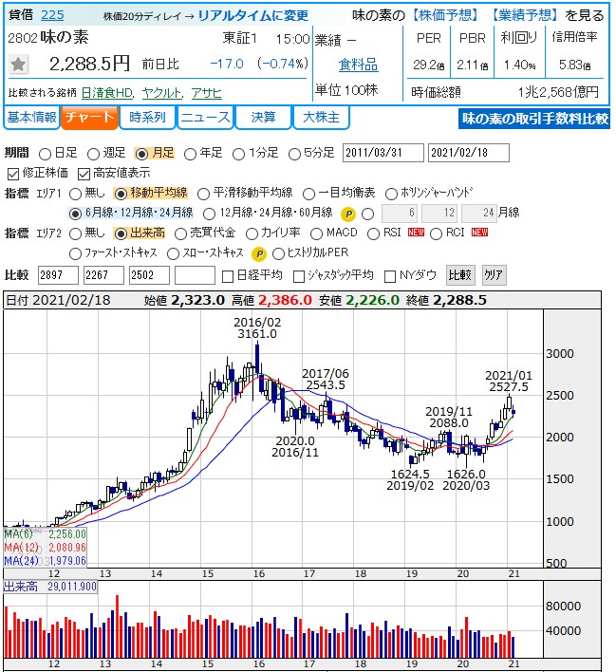Toggle NYダウ comparison checkbox
Screen dimensions: 616x672
click(x=390, y=276)
